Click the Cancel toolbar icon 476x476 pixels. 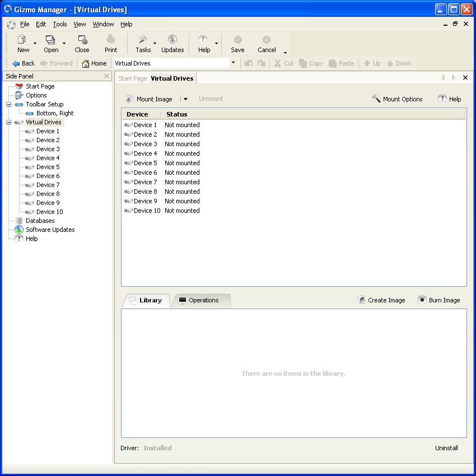pos(267,44)
